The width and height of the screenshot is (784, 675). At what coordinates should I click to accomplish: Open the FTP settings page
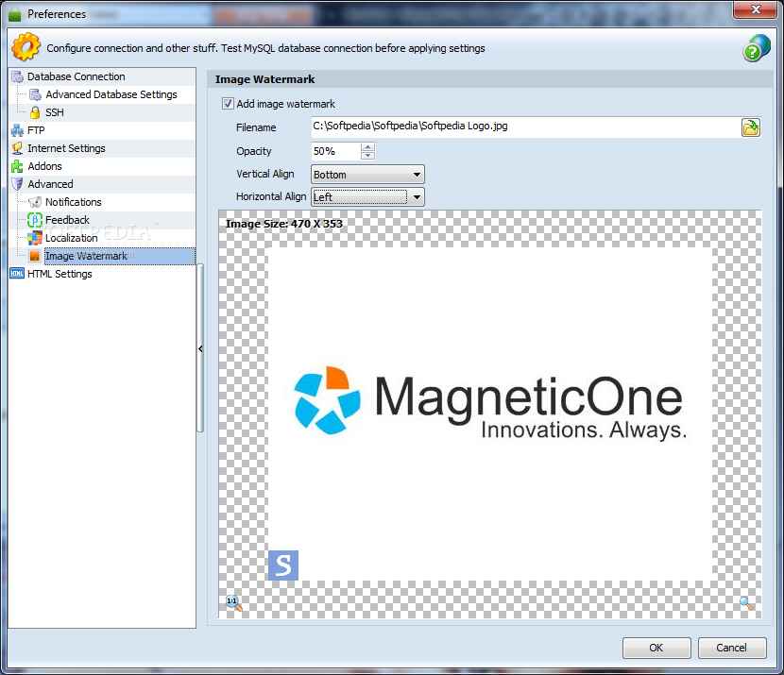point(36,130)
